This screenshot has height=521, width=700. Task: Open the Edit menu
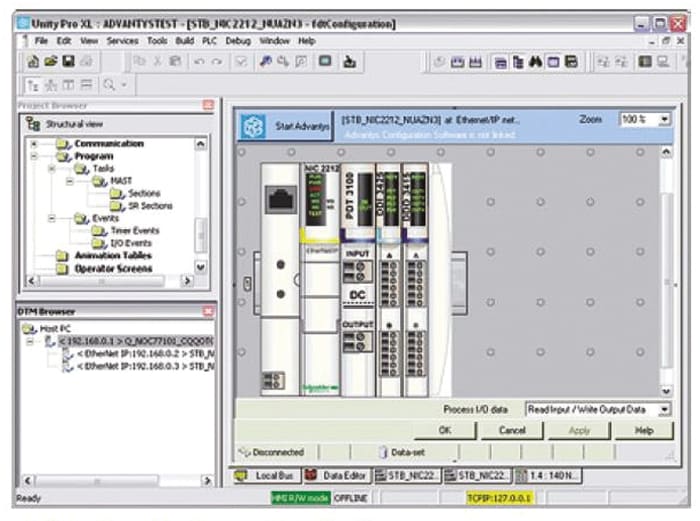tap(63, 41)
